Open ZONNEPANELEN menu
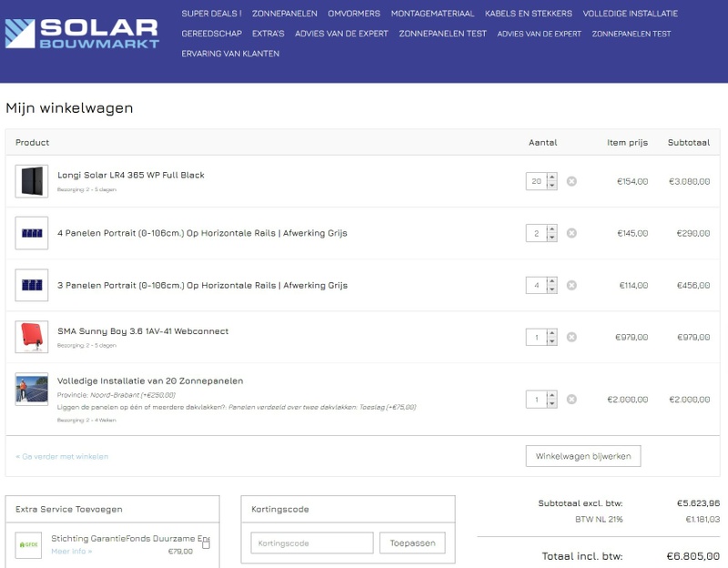 pos(285,14)
